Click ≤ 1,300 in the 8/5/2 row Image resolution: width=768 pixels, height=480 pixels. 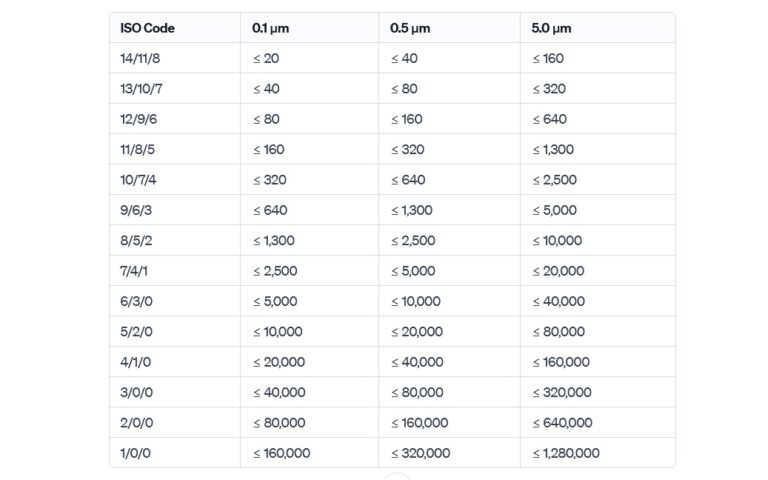coord(274,240)
